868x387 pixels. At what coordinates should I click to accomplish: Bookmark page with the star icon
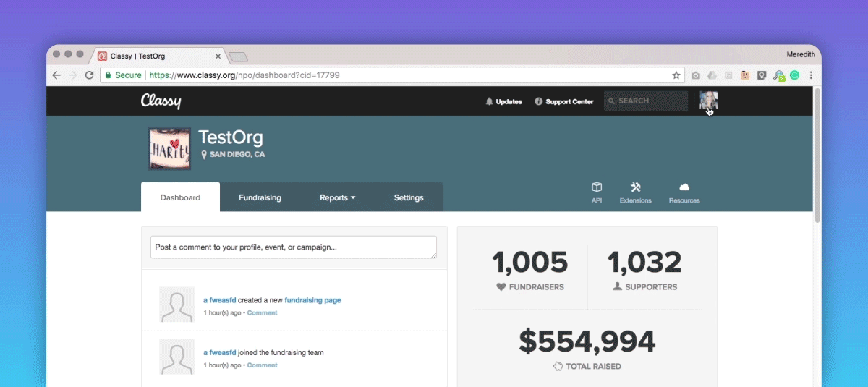point(676,75)
